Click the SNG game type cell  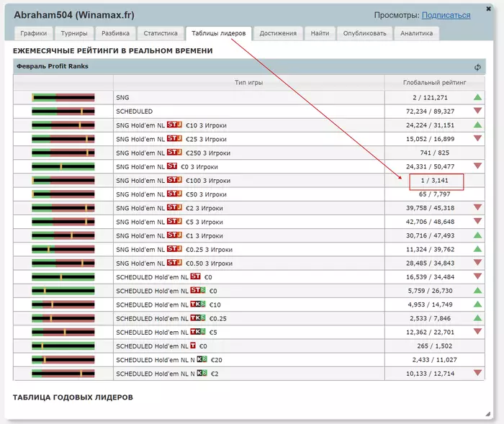(x=249, y=97)
